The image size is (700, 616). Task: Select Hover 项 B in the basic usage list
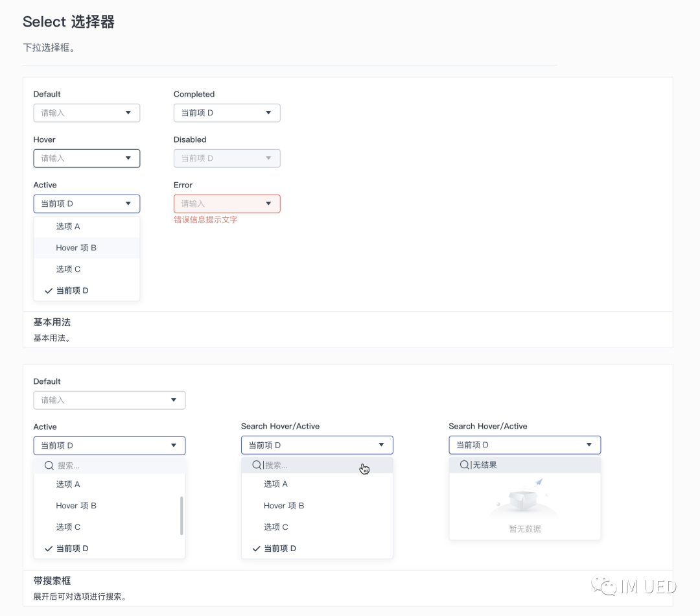(x=76, y=248)
